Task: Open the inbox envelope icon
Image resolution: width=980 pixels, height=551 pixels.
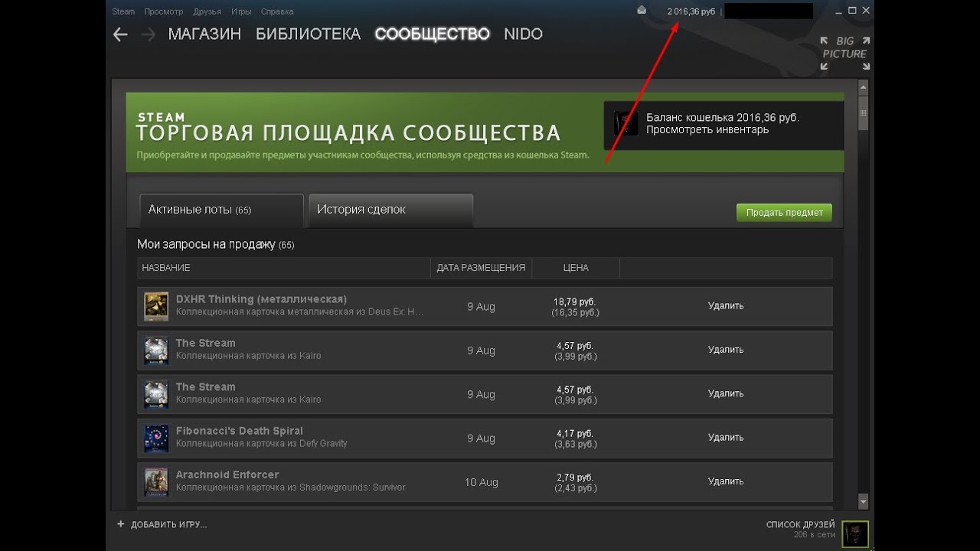Action: tap(642, 11)
